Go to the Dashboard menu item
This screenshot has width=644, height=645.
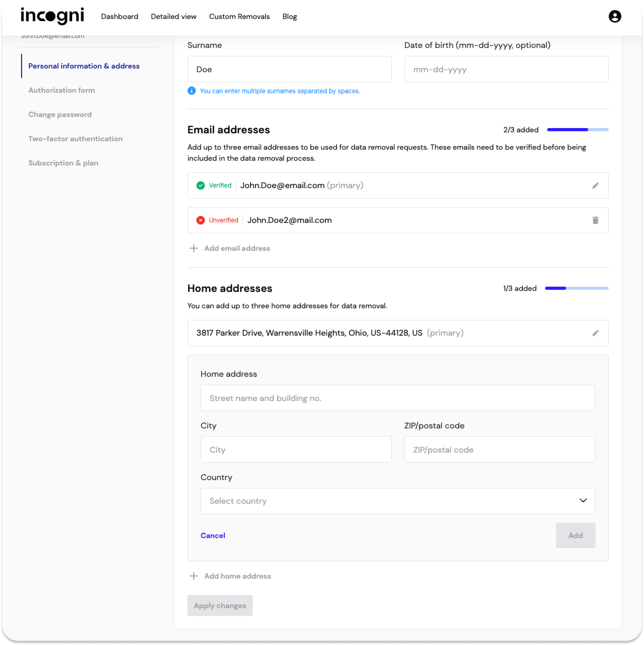pyautogui.click(x=120, y=17)
